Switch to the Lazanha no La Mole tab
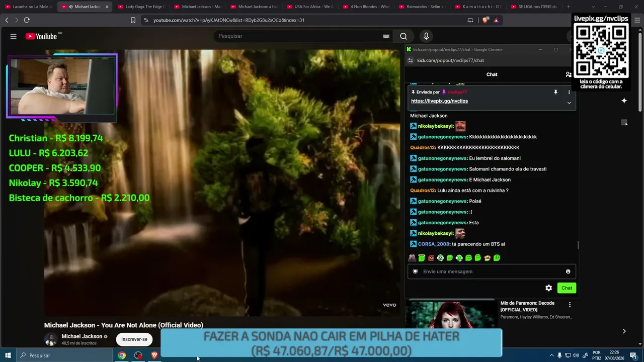The image size is (644, 362). pyautogui.click(x=28, y=7)
